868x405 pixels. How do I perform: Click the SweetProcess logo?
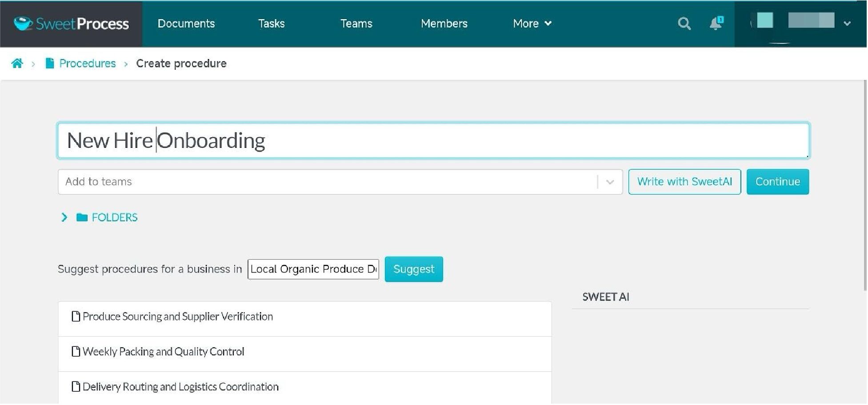tap(71, 24)
